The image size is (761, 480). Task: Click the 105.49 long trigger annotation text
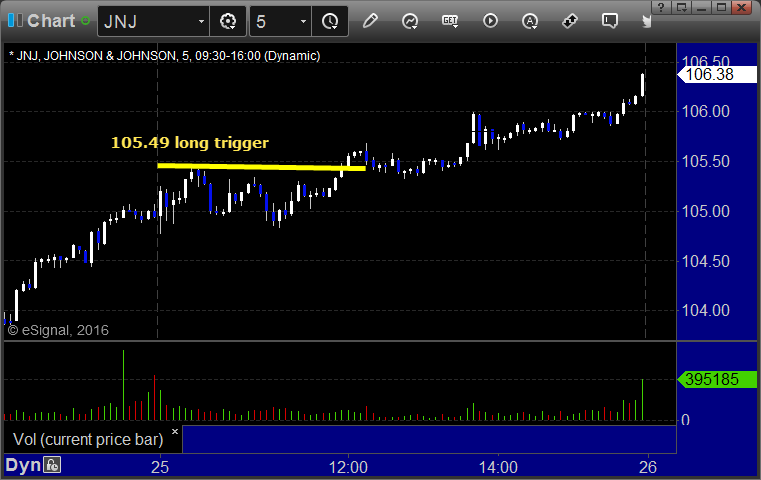[190, 143]
